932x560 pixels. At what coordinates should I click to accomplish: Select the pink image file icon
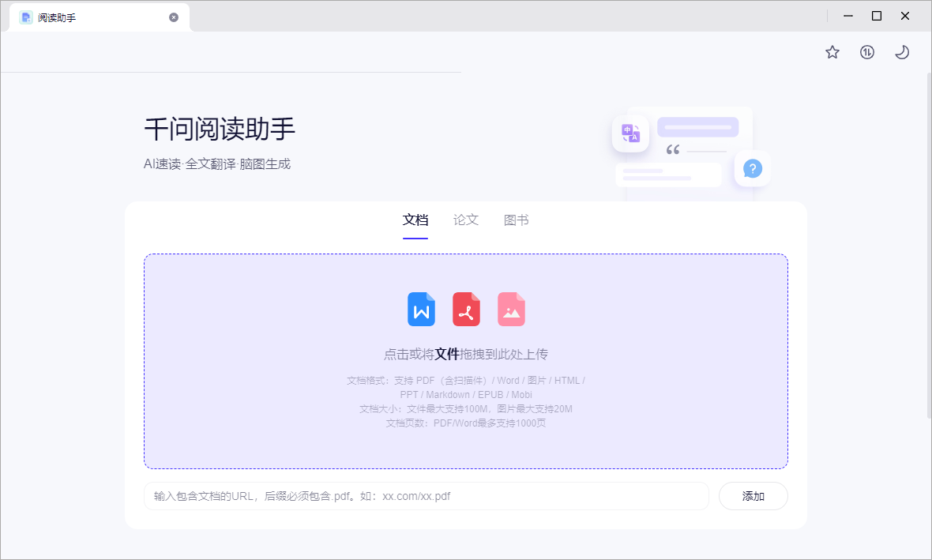pyautogui.click(x=511, y=309)
